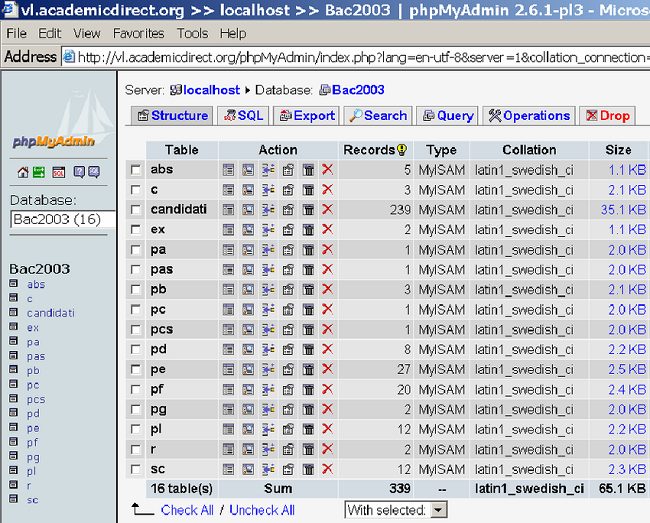Click the 35.1 KB size of candidati

click(x=623, y=210)
